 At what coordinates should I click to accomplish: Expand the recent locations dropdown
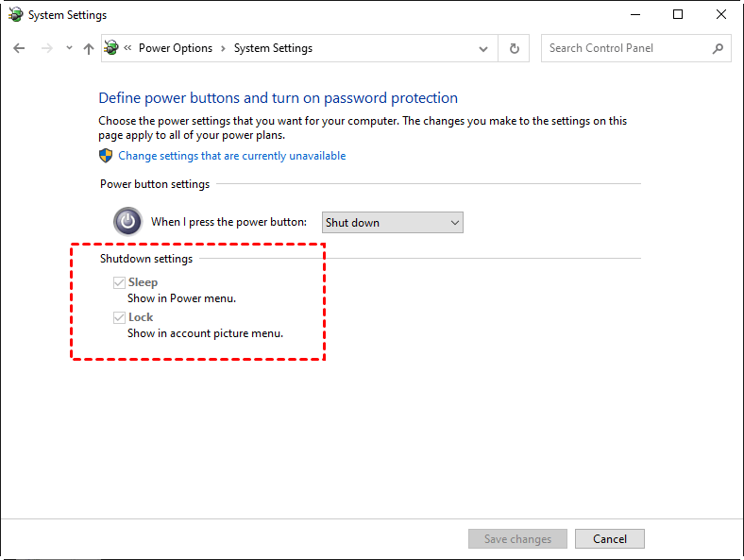(x=69, y=48)
